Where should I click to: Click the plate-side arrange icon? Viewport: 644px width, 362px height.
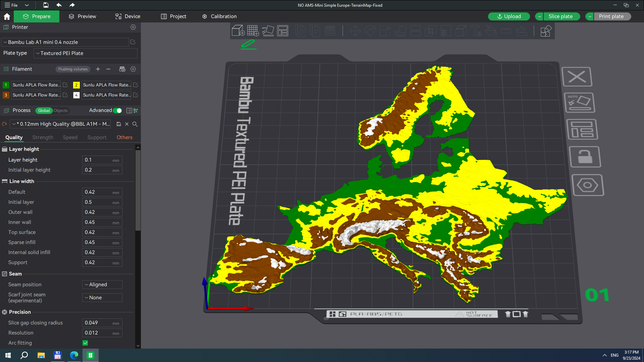coord(582,129)
